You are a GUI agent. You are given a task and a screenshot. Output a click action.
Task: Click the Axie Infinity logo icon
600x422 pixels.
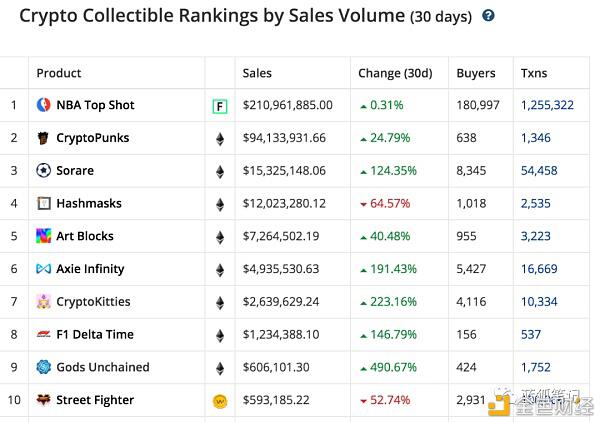pyautogui.click(x=43, y=269)
